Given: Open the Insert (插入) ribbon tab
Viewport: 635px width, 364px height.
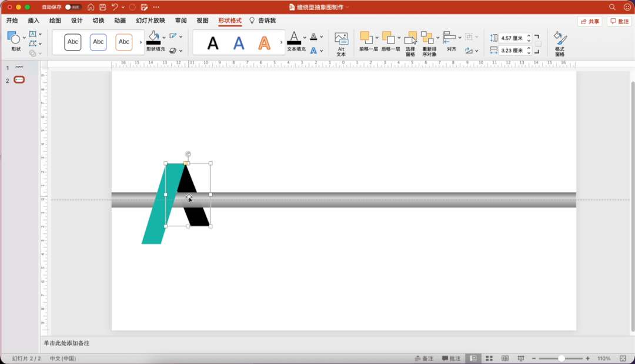Looking at the screenshot, I should [34, 21].
